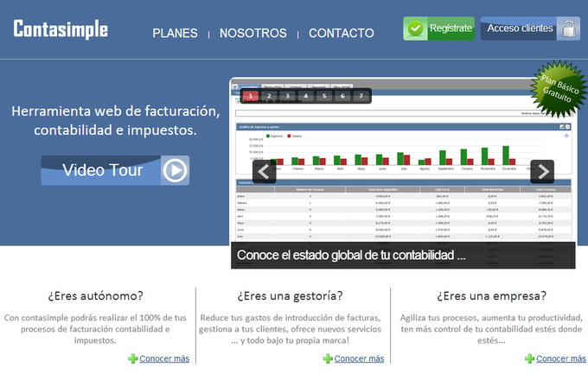Click green plus icon under ¿Eres una gestoría?
This screenshot has height=380, width=588.
point(328,358)
